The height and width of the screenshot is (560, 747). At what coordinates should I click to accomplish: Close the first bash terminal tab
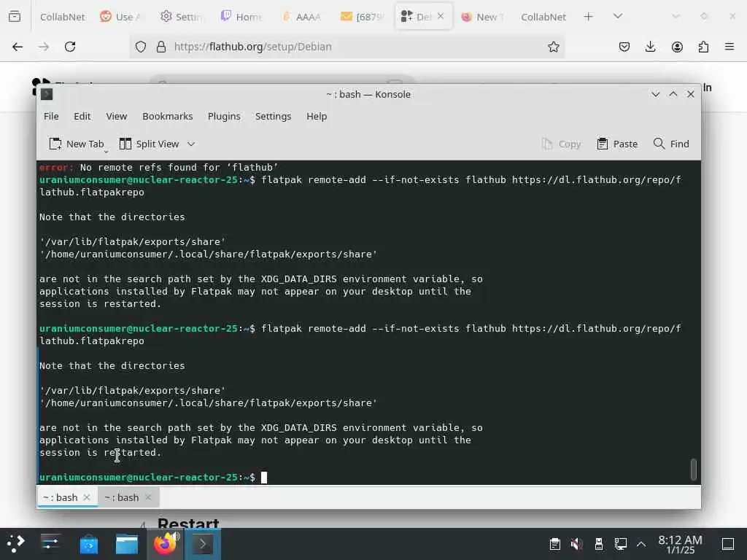pos(87,497)
